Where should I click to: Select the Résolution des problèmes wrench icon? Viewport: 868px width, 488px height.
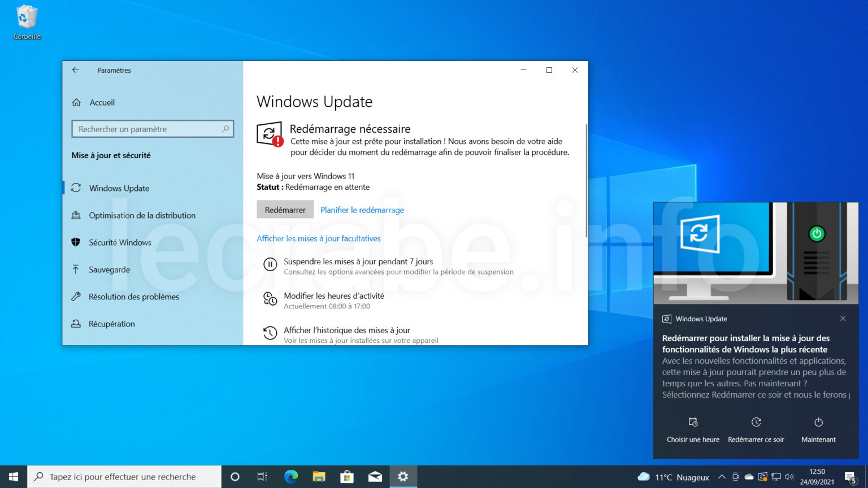[x=77, y=297]
